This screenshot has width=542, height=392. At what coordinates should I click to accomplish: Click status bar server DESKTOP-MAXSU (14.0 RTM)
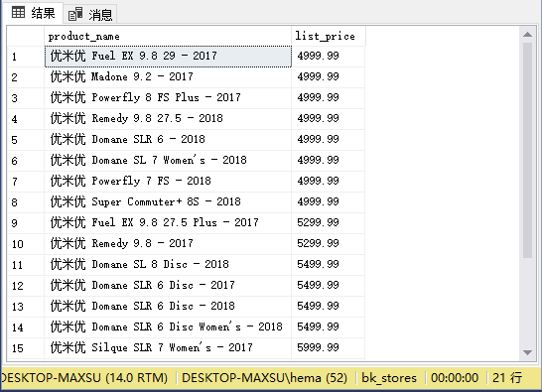pyautogui.click(x=84, y=378)
